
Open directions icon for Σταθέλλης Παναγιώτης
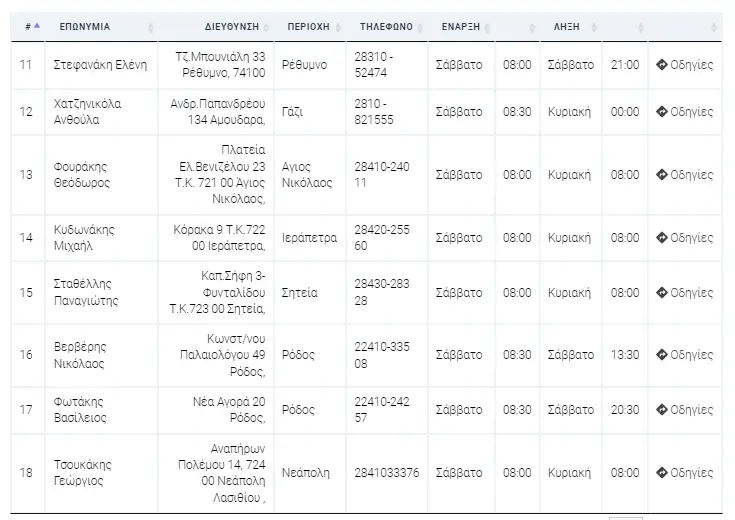tap(661, 293)
